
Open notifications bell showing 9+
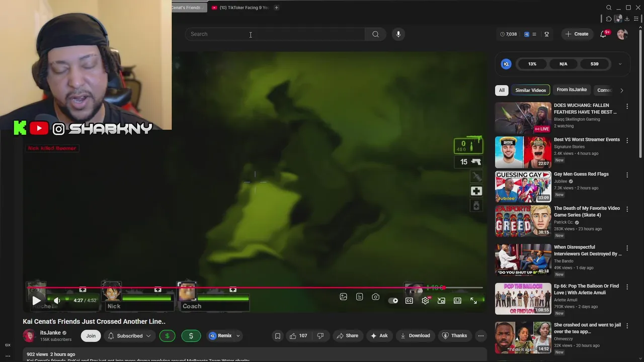tap(603, 34)
